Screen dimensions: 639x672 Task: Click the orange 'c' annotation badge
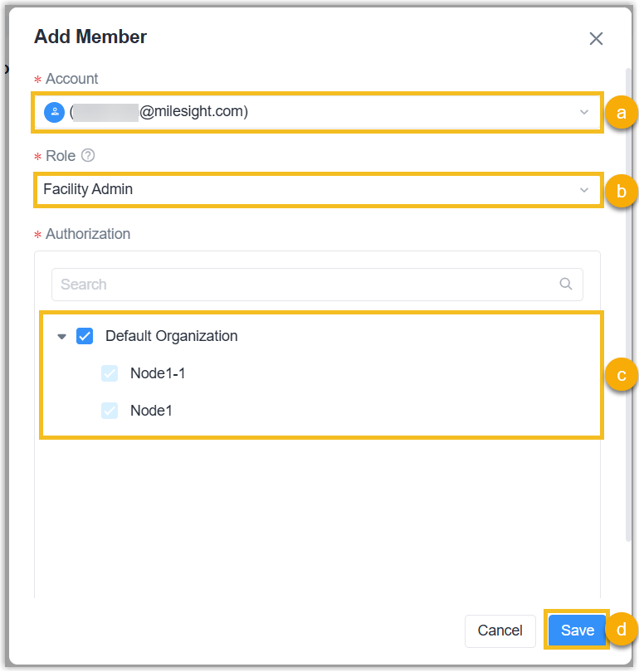[x=621, y=374]
